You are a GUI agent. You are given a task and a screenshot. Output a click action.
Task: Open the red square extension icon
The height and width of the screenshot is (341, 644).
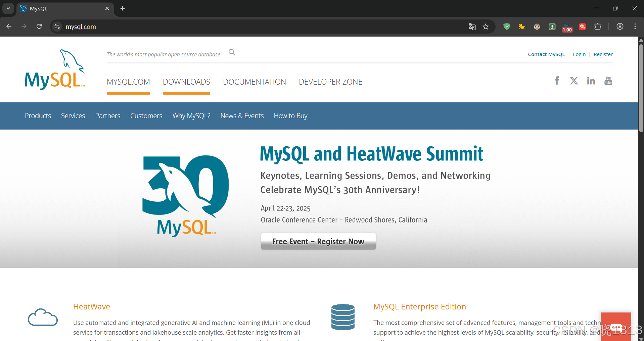[x=583, y=27]
